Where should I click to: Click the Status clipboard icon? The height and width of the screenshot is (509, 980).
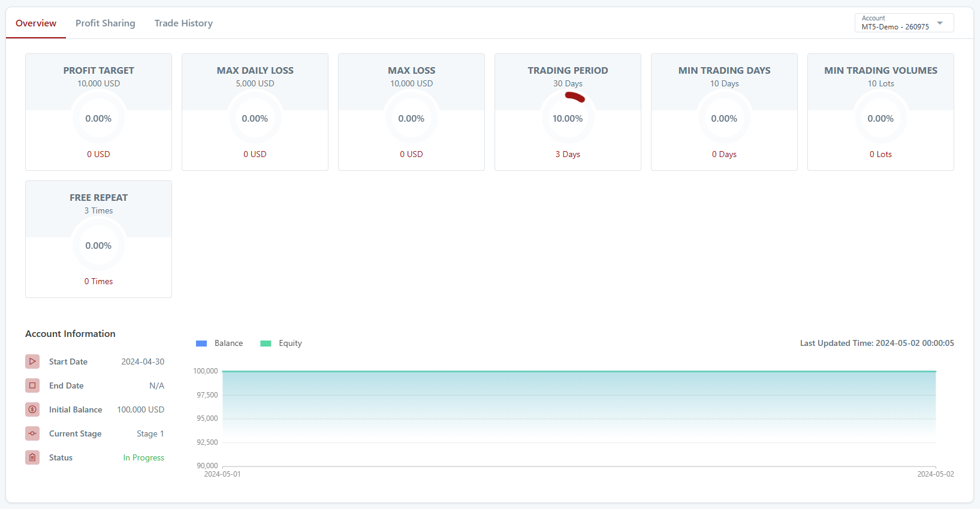coord(32,457)
